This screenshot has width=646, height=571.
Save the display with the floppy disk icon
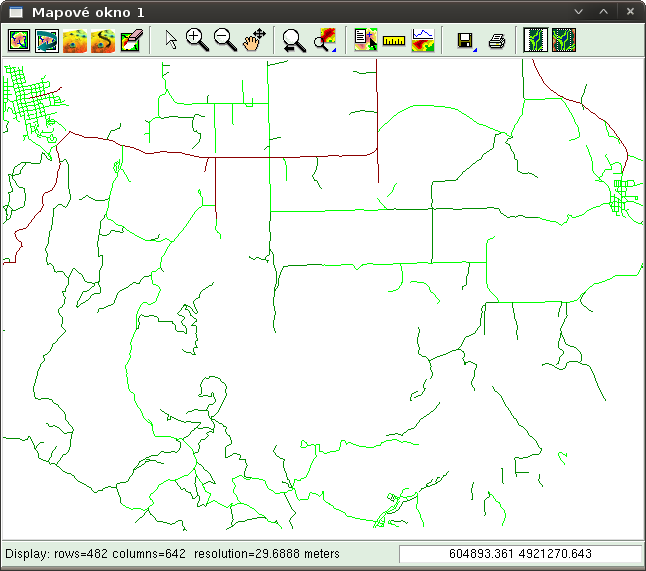tap(467, 40)
